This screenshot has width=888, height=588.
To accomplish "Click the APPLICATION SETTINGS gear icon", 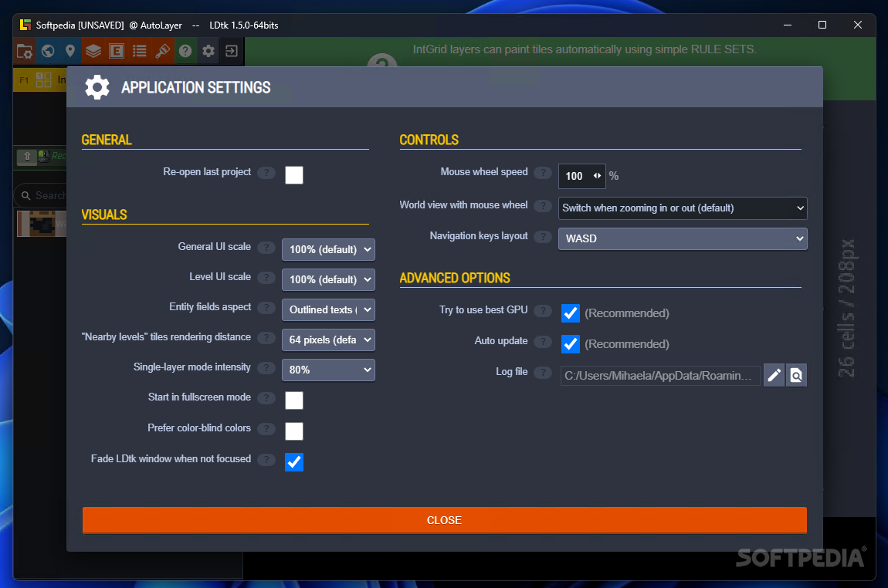I will pyautogui.click(x=97, y=87).
